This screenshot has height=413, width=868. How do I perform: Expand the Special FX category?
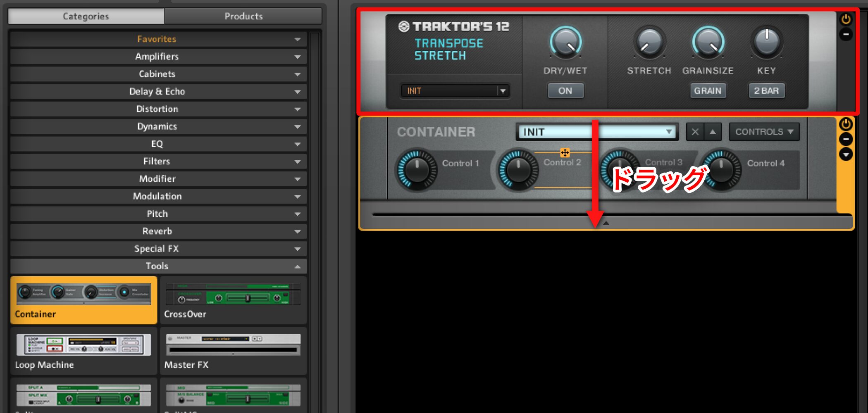click(x=158, y=249)
